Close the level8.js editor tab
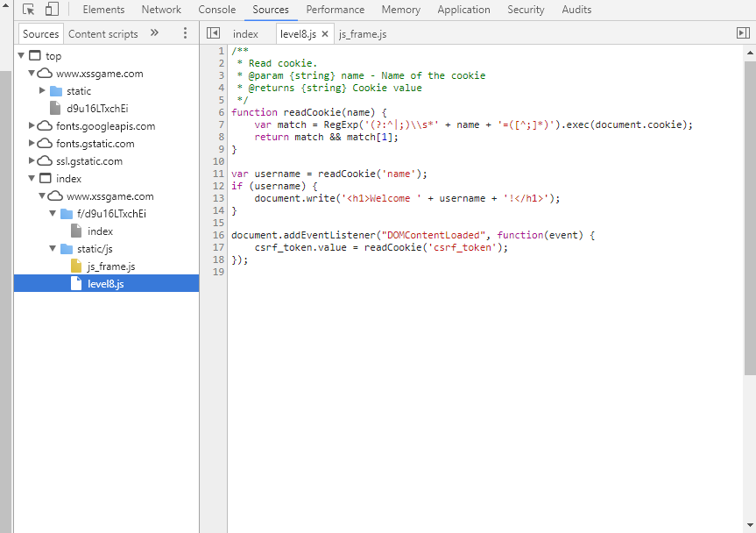 [x=325, y=34]
